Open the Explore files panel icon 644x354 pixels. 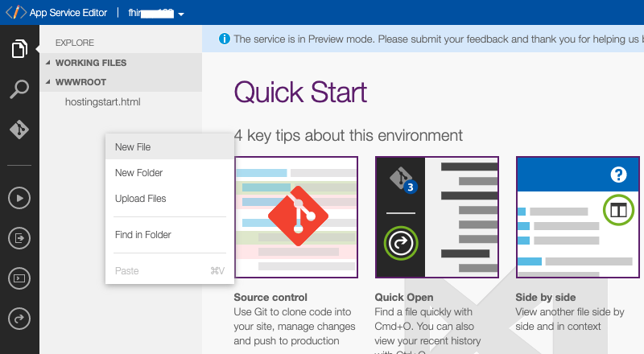pos(19,49)
